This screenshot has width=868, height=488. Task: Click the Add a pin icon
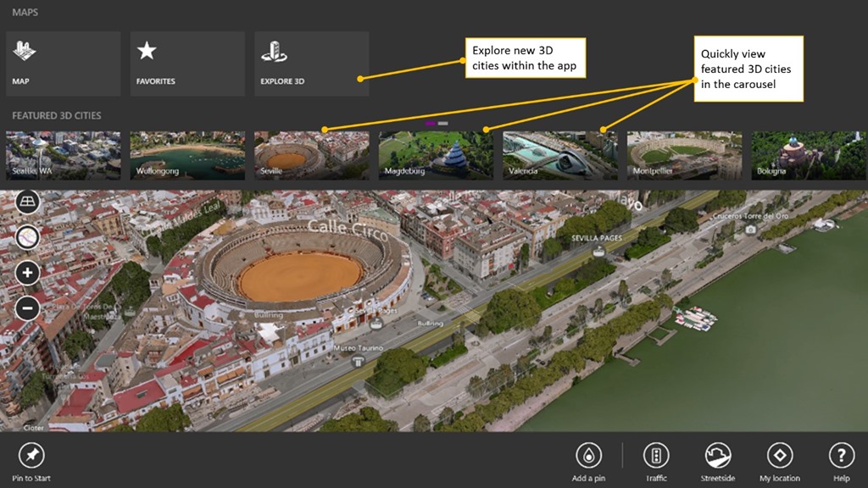pos(588,455)
